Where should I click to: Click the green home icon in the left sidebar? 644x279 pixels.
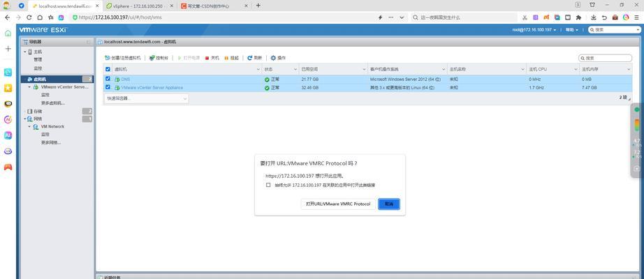pyautogui.click(x=8, y=33)
